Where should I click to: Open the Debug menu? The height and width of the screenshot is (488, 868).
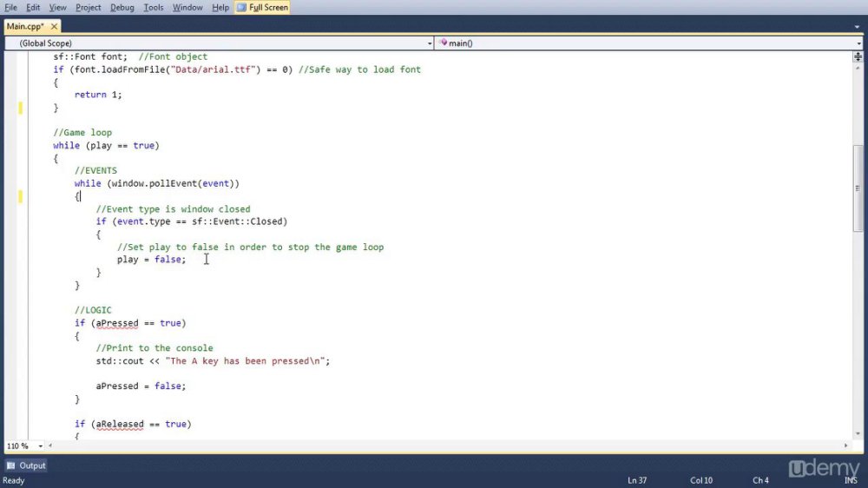coord(122,7)
